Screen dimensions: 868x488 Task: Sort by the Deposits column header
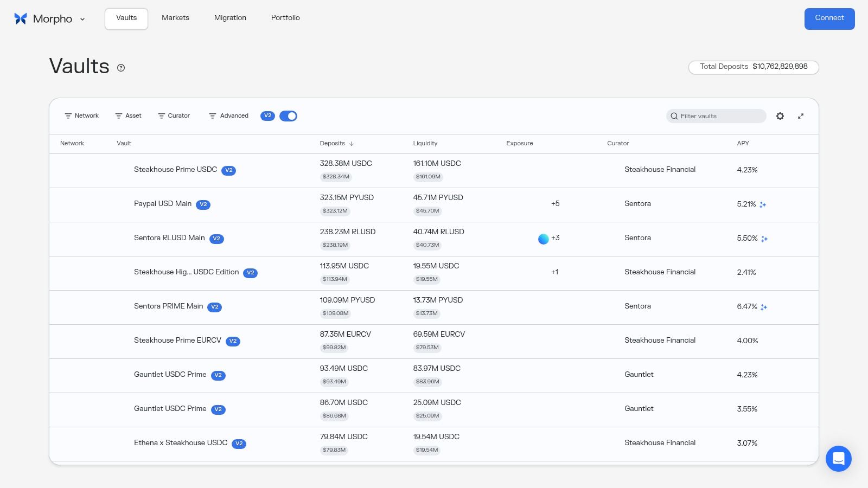click(332, 144)
